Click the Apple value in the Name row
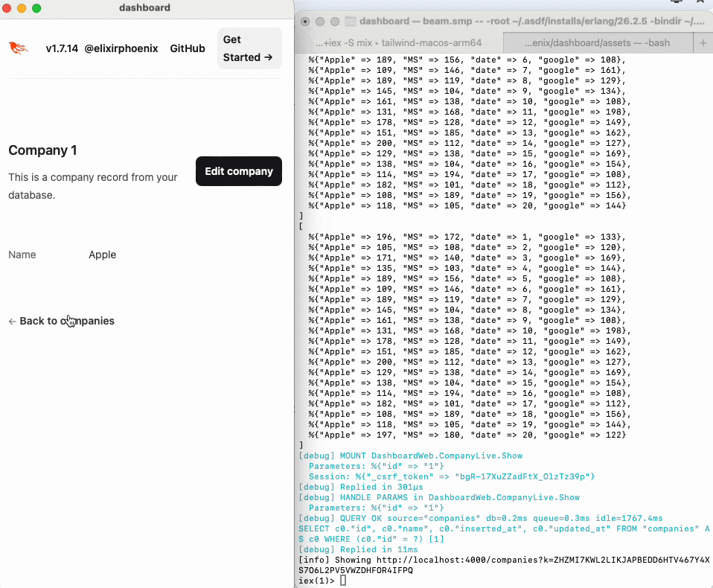 [x=102, y=255]
